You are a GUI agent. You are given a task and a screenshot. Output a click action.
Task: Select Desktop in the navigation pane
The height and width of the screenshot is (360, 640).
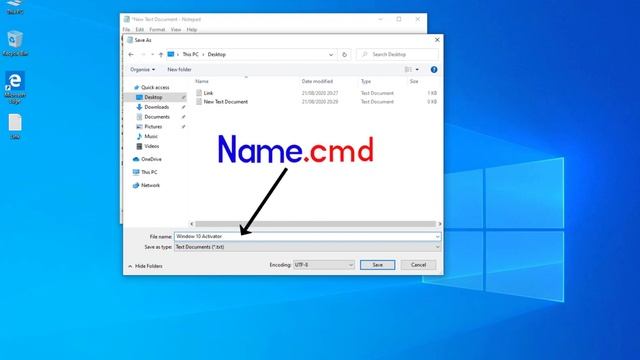point(154,97)
